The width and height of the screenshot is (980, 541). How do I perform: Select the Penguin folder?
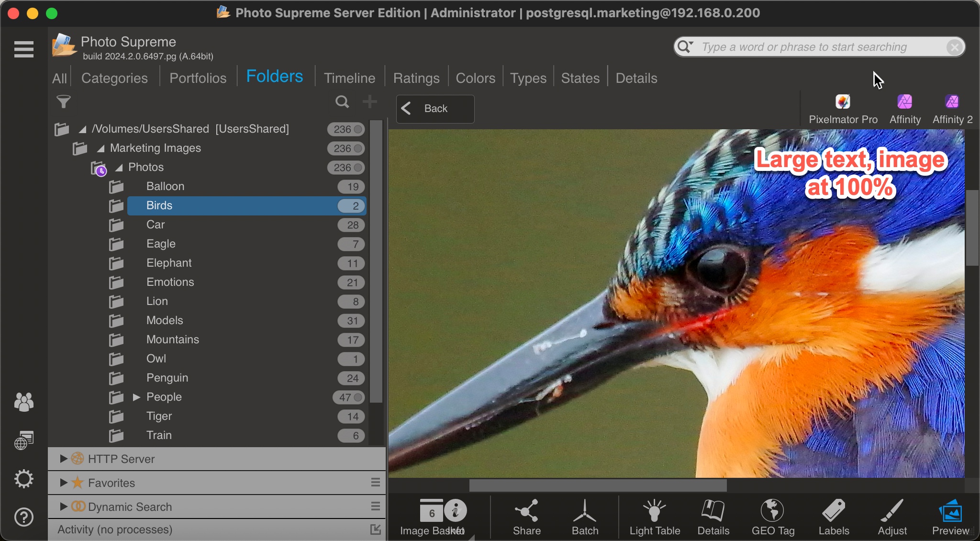247,378
